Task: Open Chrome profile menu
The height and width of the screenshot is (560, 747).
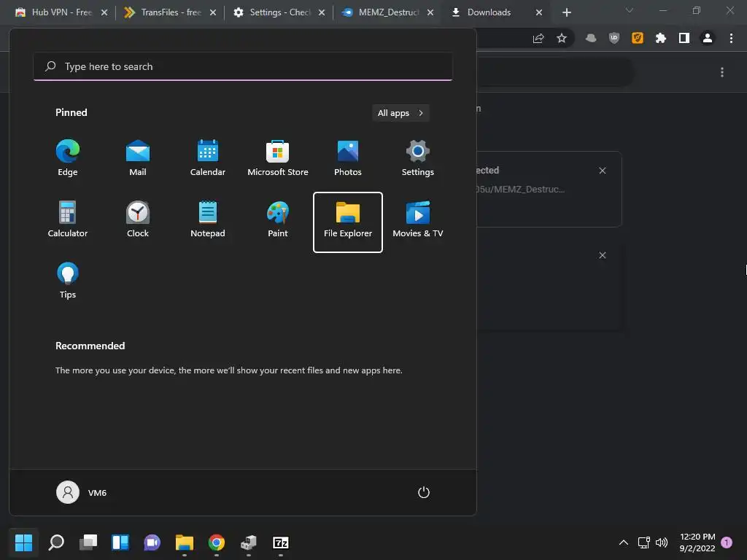Action: 708,38
